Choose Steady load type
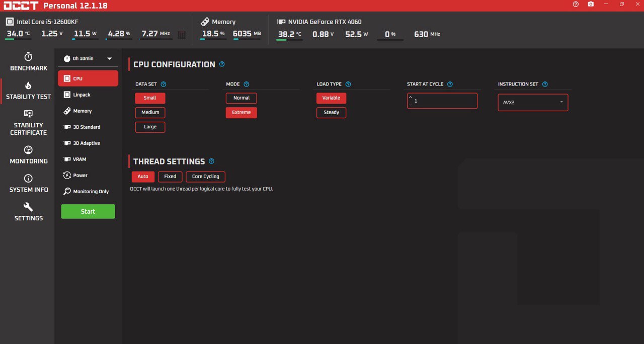The image size is (644, 344). (x=331, y=112)
